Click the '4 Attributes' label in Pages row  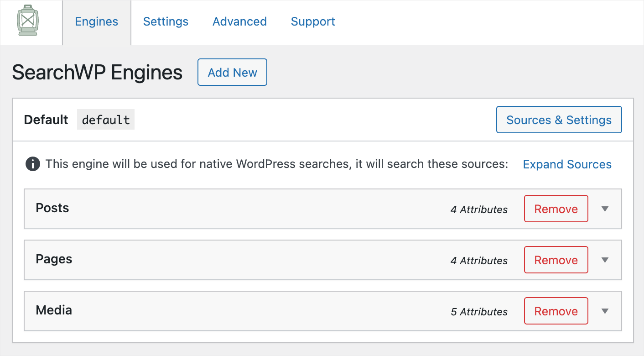point(479,261)
